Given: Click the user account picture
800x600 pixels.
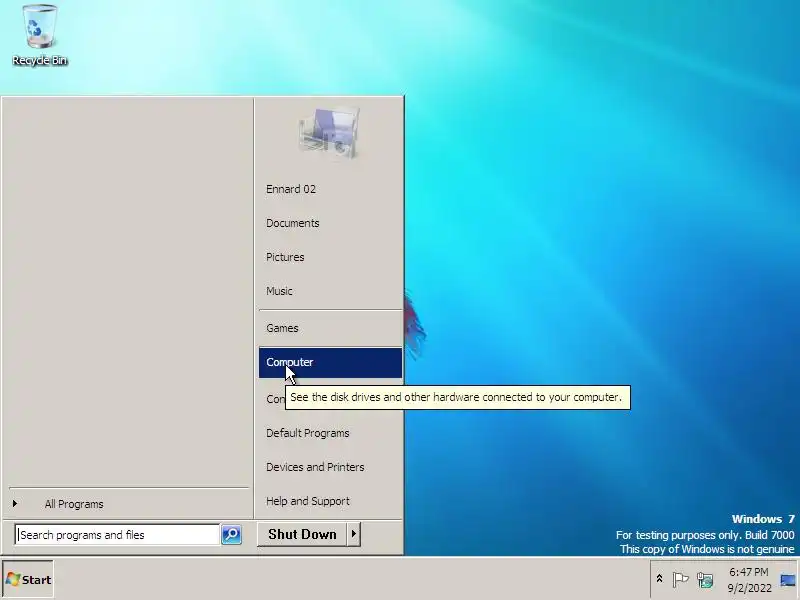Looking at the screenshot, I should click(x=330, y=133).
